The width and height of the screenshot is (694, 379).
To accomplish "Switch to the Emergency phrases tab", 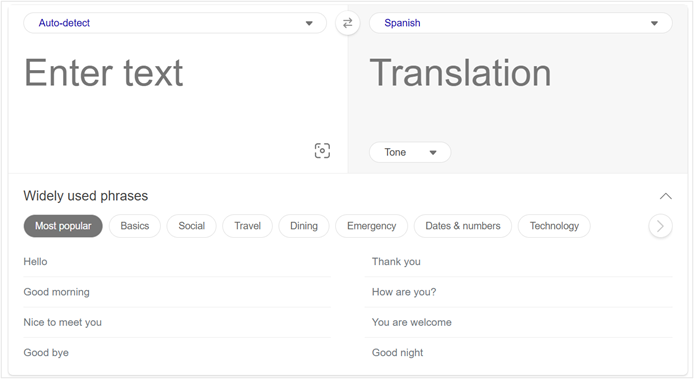I will pos(371,226).
